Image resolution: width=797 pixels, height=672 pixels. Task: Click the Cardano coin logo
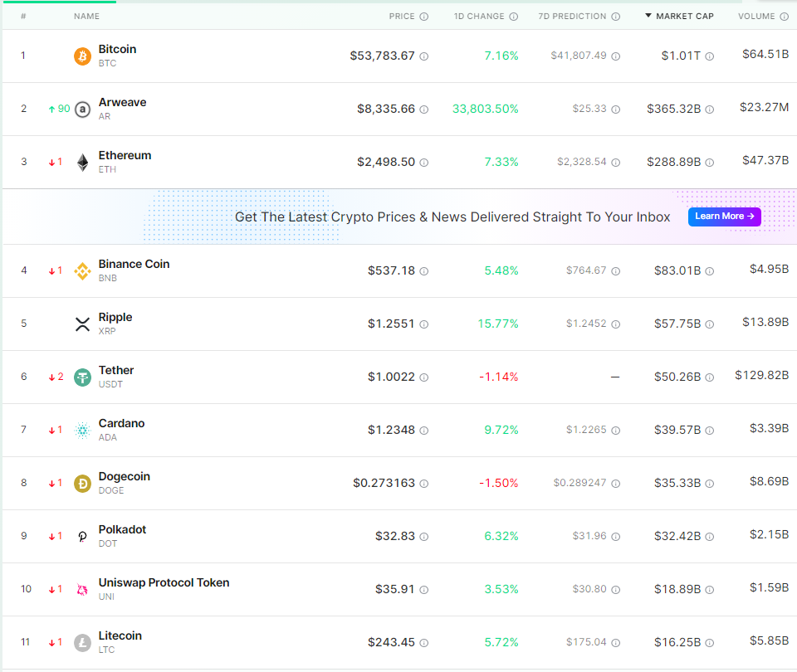pos(82,431)
